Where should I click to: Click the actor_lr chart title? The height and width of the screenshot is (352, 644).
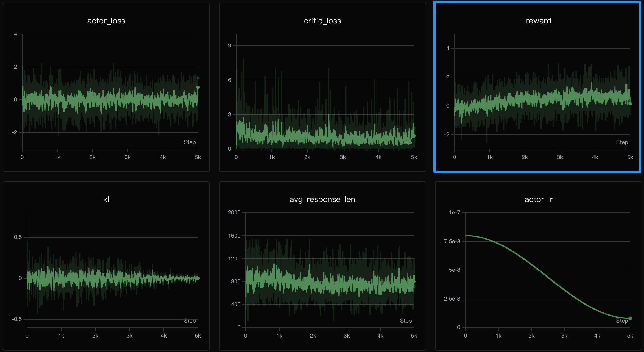538,199
